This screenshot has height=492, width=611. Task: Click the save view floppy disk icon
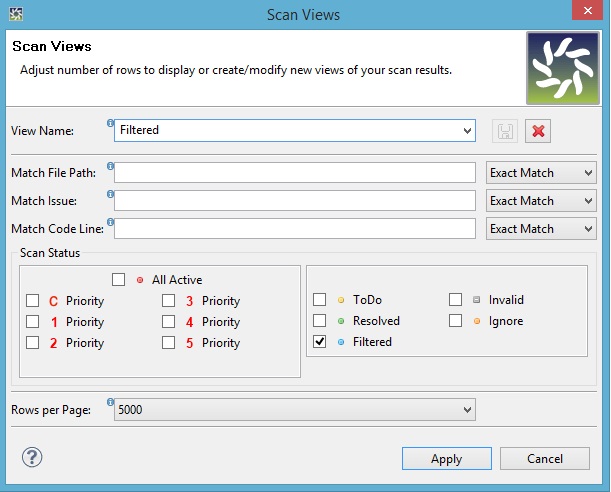(507, 131)
